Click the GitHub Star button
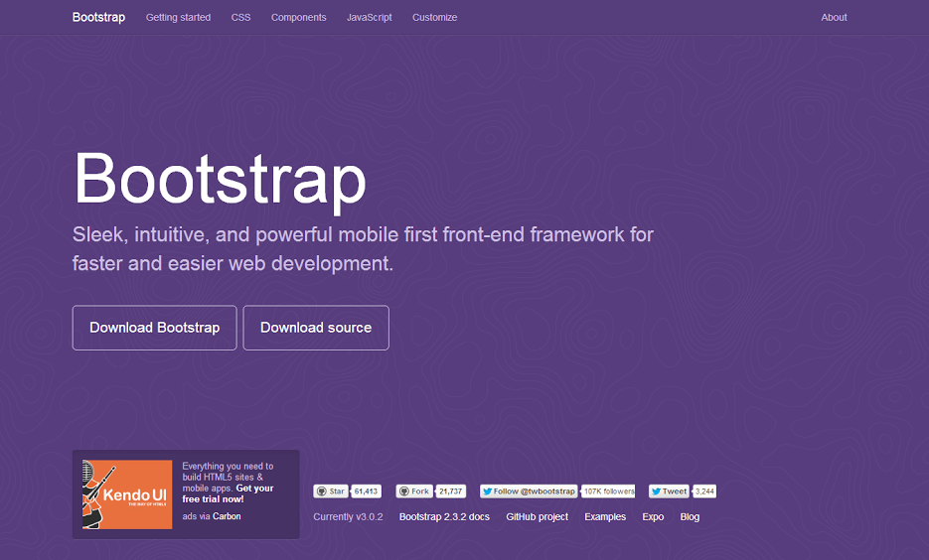The width and height of the screenshot is (929, 560). coord(331,491)
